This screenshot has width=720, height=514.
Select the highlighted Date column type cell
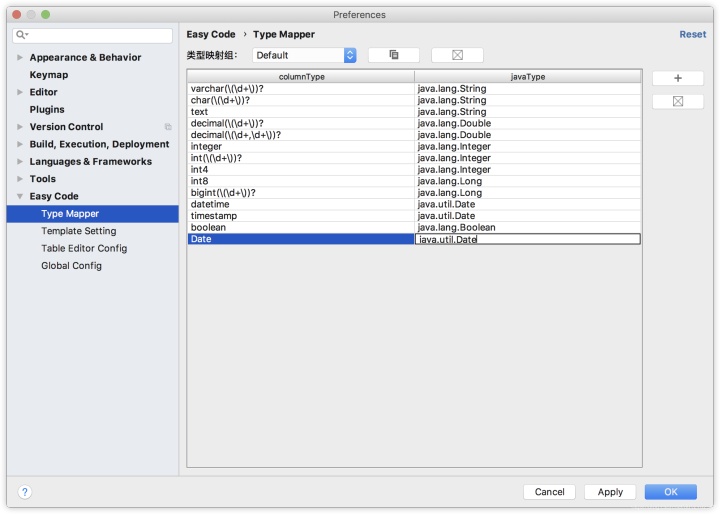(301, 239)
